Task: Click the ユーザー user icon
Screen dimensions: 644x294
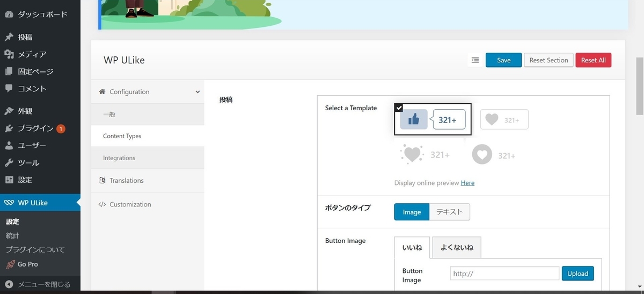Action: (x=9, y=146)
